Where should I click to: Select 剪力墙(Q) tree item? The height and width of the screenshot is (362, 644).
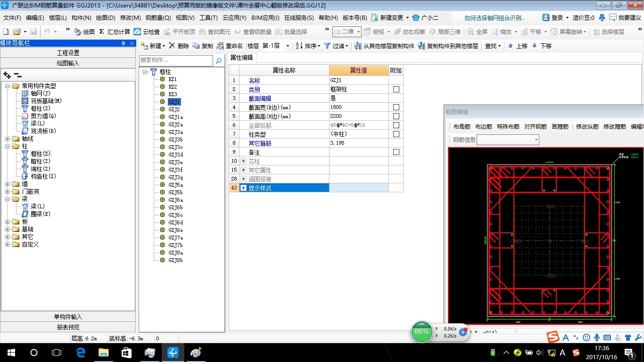pyautogui.click(x=43, y=116)
